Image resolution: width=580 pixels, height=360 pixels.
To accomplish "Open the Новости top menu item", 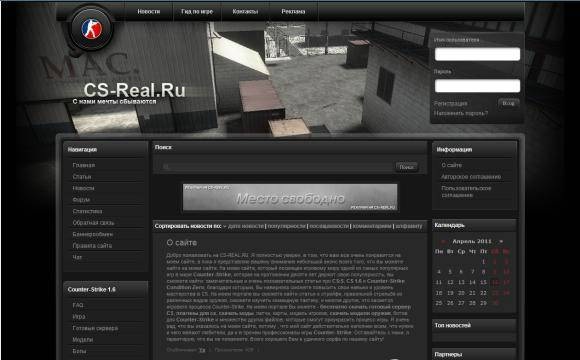I will pyautogui.click(x=149, y=11).
